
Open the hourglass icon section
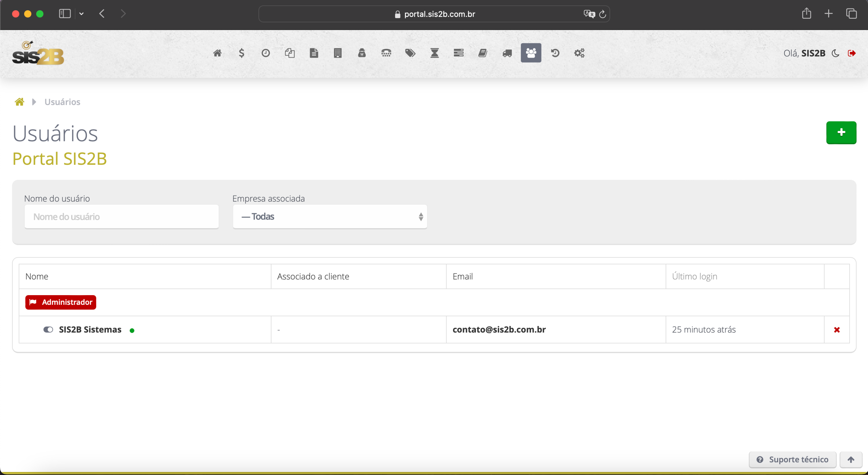435,53
